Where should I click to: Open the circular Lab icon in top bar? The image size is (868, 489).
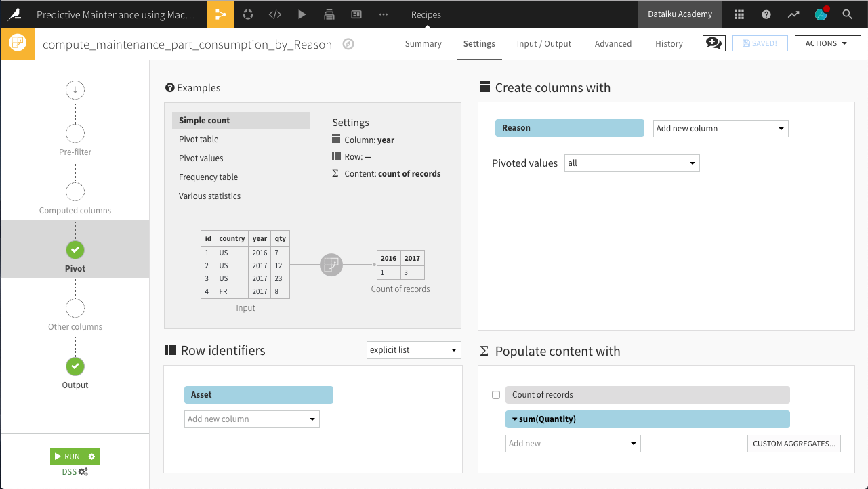click(x=248, y=14)
